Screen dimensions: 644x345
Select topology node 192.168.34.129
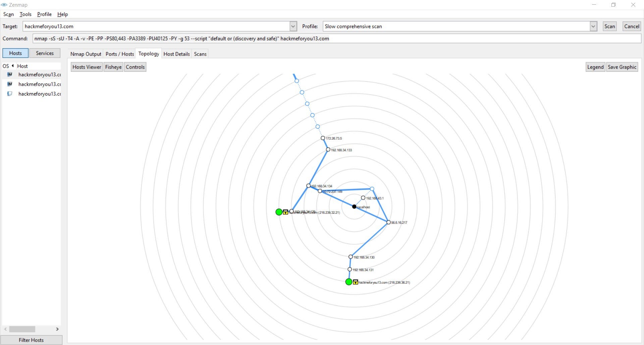pyautogui.click(x=291, y=211)
